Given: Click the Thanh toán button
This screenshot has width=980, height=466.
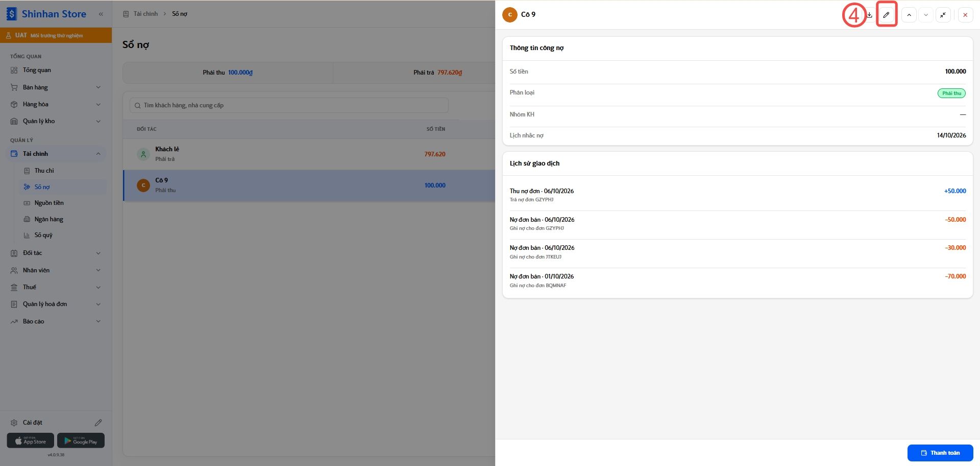Looking at the screenshot, I should (x=940, y=453).
